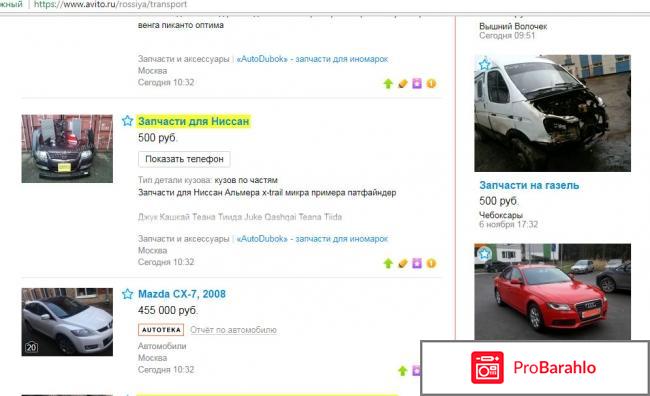650x396 pixels.
Task: Click 'Сегодня 09:51' timestamp
Action: (x=507, y=36)
